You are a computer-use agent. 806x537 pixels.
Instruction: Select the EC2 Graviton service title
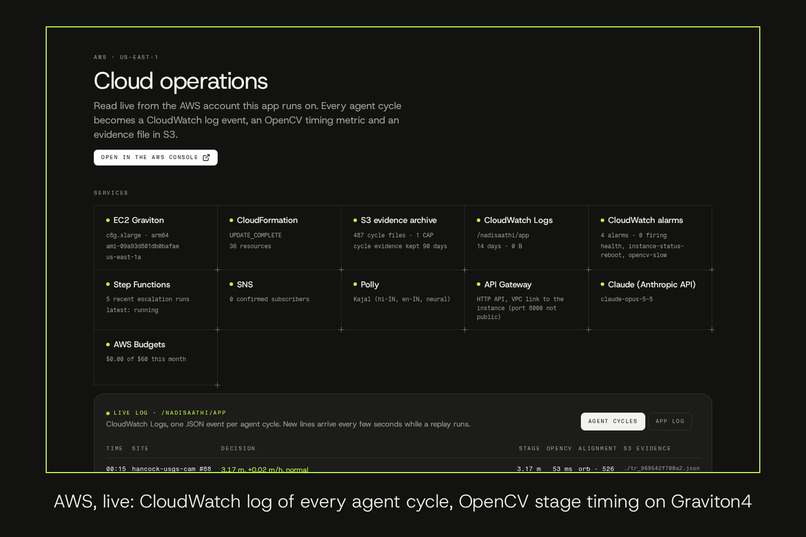click(139, 220)
